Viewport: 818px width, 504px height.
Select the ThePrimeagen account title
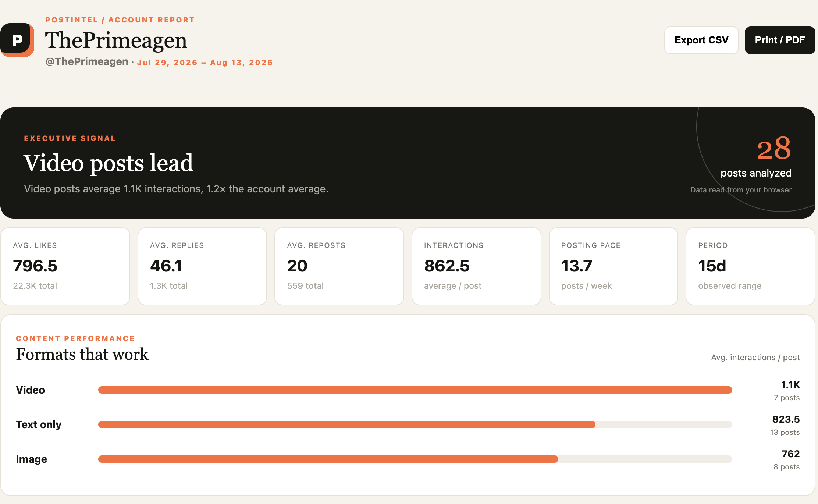pyautogui.click(x=116, y=40)
